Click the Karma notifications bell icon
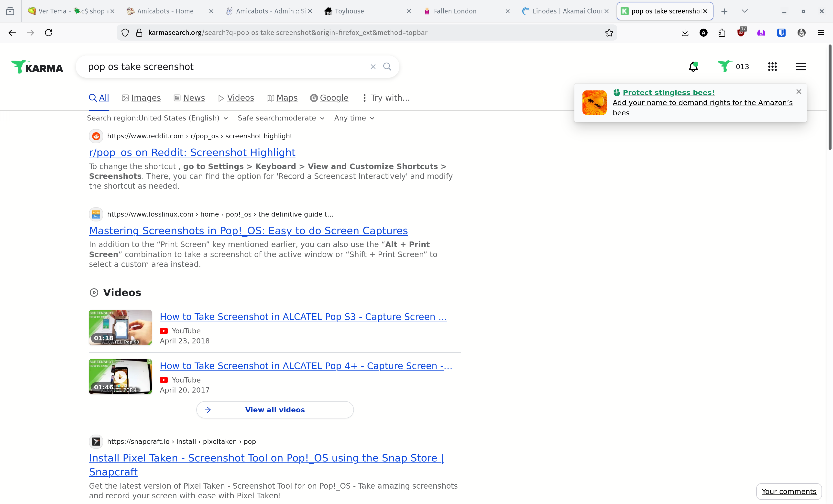 pyautogui.click(x=693, y=66)
